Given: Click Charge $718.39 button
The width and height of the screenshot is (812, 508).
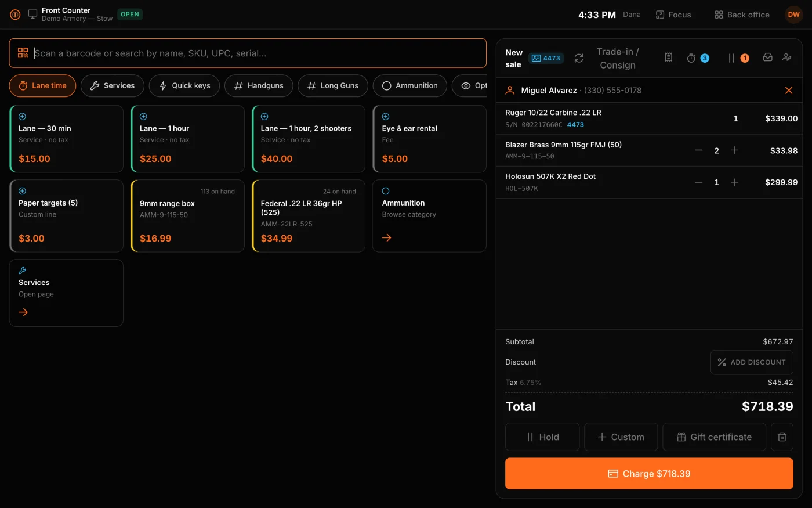Looking at the screenshot, I should [x=649, y=474].
